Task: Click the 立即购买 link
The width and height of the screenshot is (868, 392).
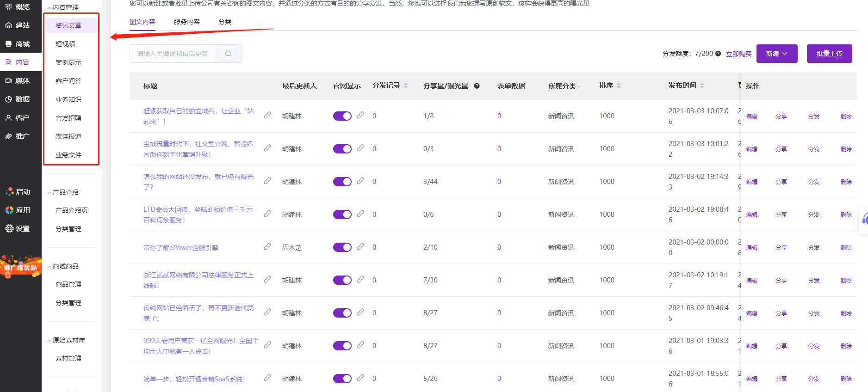Action: 739,54
